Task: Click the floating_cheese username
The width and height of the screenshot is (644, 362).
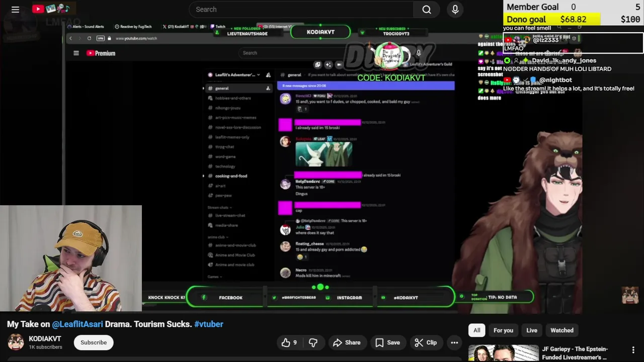Action: click(x=309, y=244)
